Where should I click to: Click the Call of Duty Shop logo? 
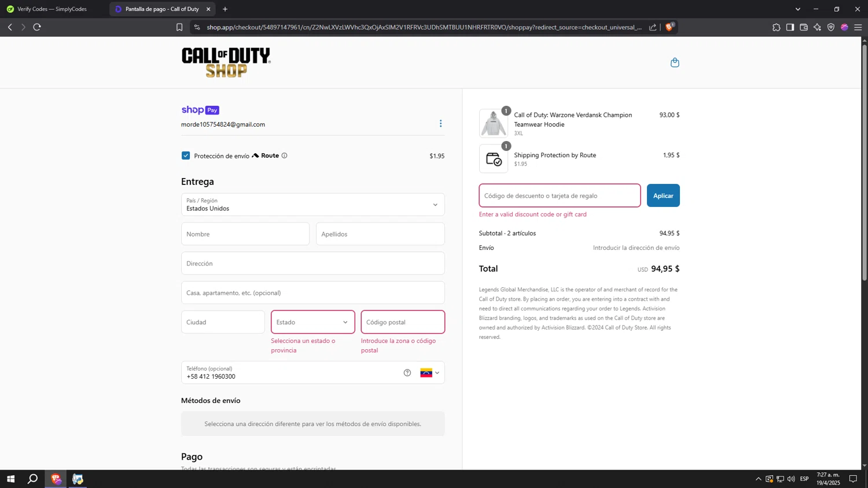coord(226,62)
